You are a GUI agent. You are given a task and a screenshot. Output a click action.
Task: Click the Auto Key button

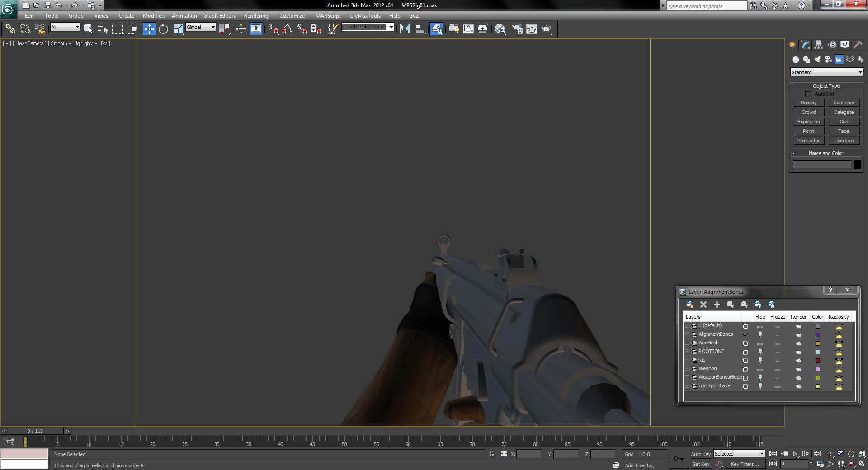tap(701, 454)
